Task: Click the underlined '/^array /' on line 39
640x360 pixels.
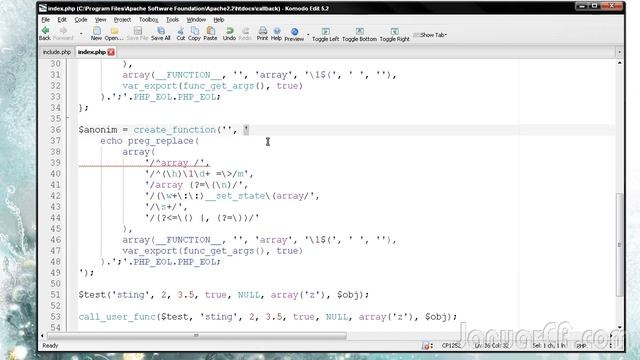Action: coord(177,163)
